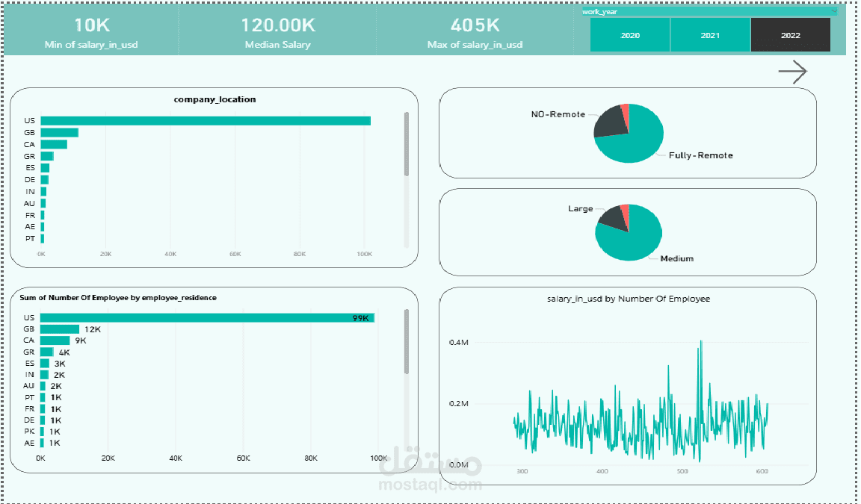Viewport: 861px width, 504px height.
Task: Select the 10K minimum salary card value
Action: pos(92,25)
